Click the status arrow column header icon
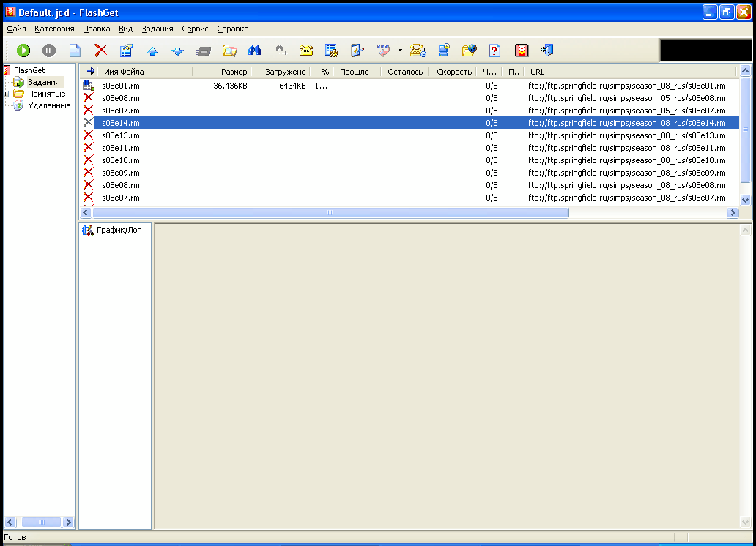This screenshot has height=546, width=756. (89, 72)
